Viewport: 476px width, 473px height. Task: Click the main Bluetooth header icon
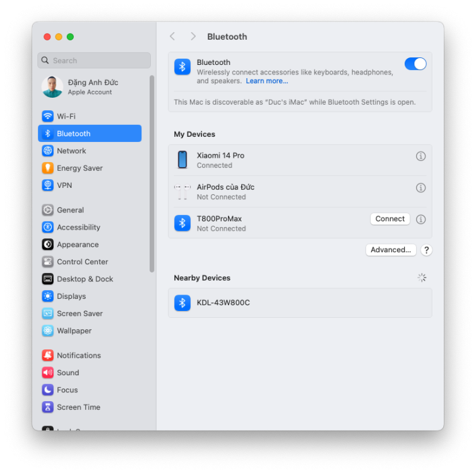pos(182,67)
